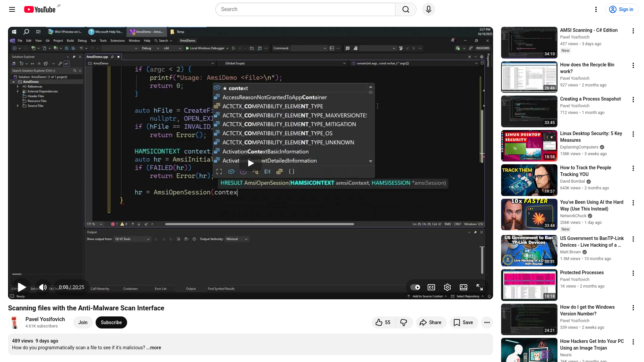644x362 pixels.
Task: Subscribe to Pavel Yosifovich's channel
Action: click(x=111, y=322)
